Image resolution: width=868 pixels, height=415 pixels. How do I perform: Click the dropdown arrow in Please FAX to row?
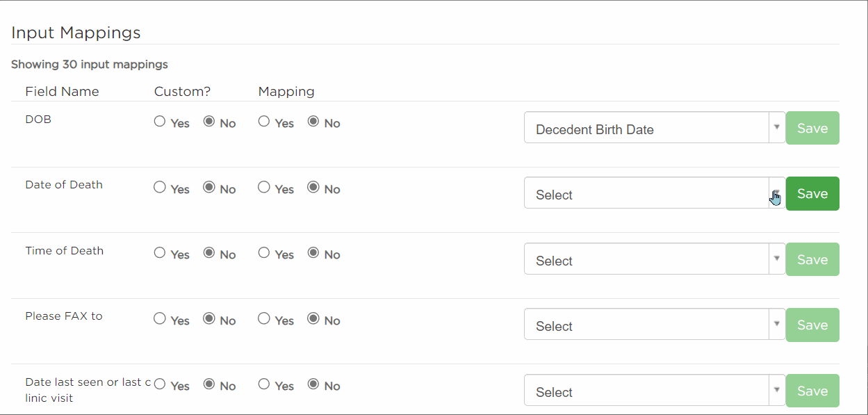pos(776,324)
